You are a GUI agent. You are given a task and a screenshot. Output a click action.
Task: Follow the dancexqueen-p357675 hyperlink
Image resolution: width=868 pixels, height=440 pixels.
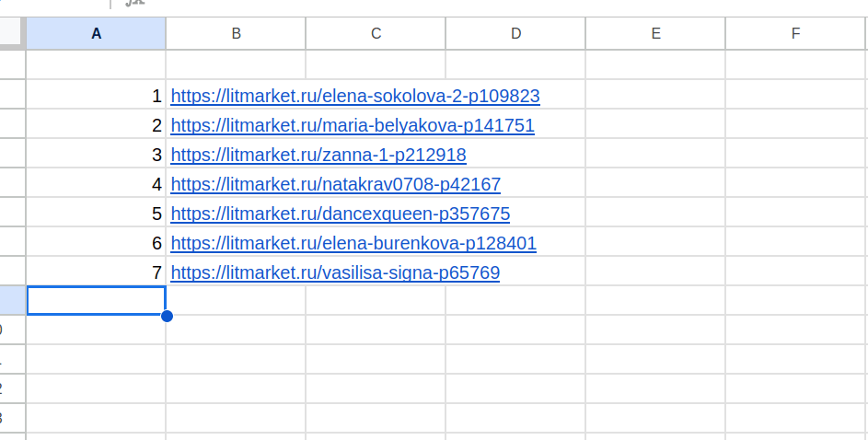340,214
